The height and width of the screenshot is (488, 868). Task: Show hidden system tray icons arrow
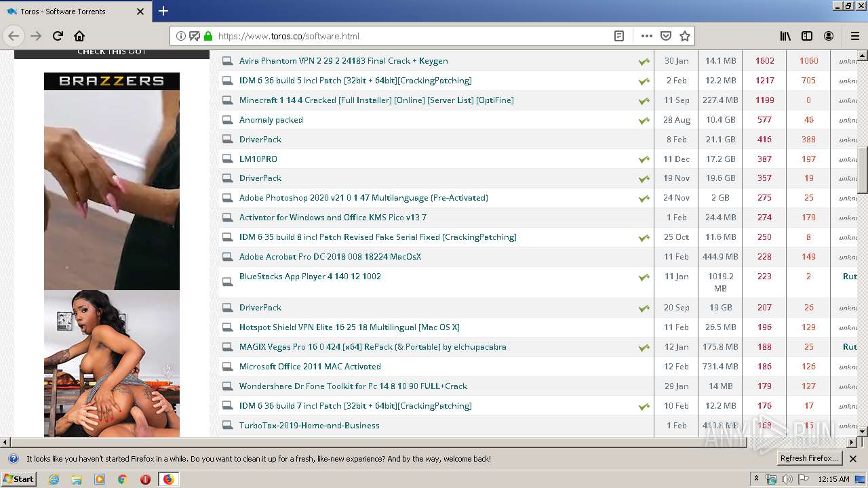(757, 479)
